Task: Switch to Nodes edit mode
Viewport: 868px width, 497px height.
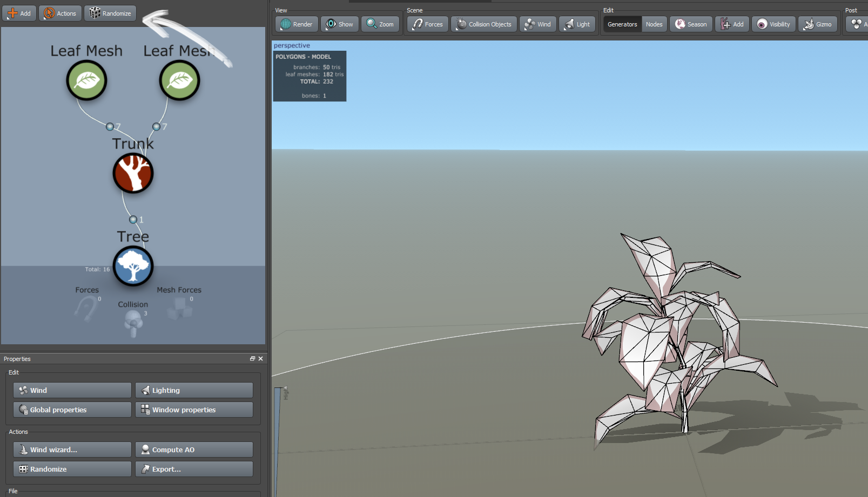Action: 654,24
